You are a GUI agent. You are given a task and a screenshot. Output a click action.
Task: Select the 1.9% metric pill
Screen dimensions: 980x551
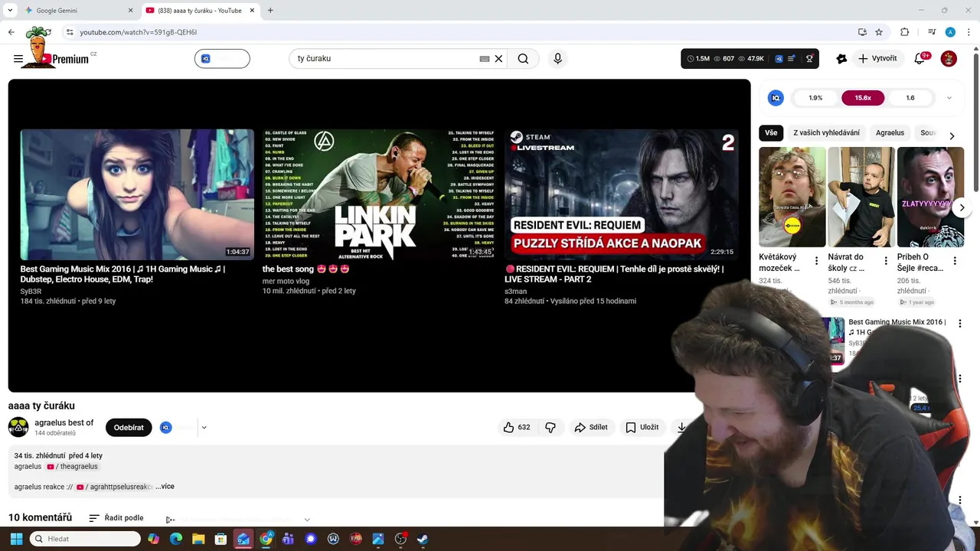[x=815, y=98]
